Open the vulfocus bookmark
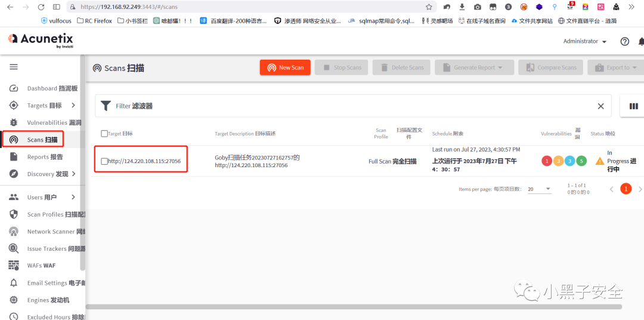The width and height of the screenshot is (644, 320). pos(57,20)
